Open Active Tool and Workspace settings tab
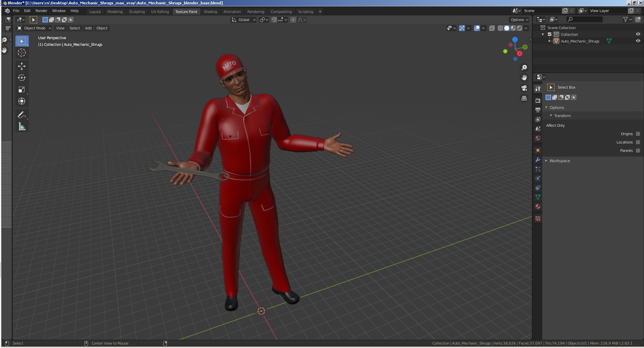 point(538,89)
